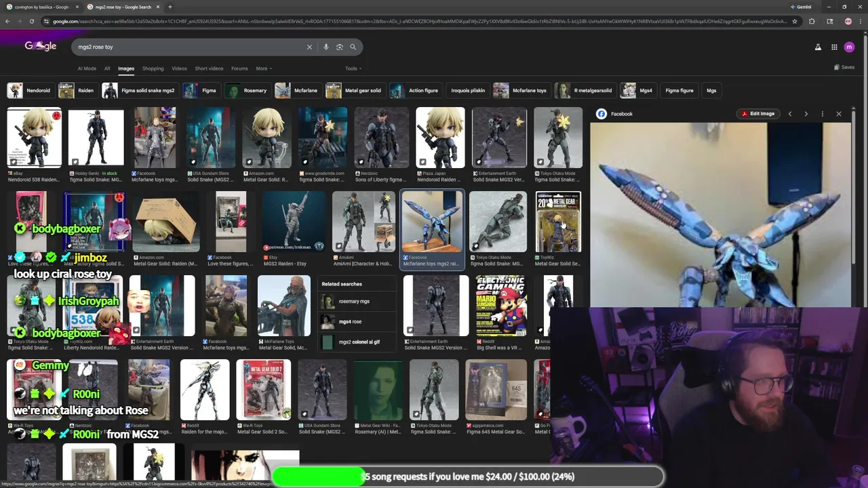Submit search with magnifying glass icon
Viewport: 868px width, 488px height.
[x=353, y=47]
